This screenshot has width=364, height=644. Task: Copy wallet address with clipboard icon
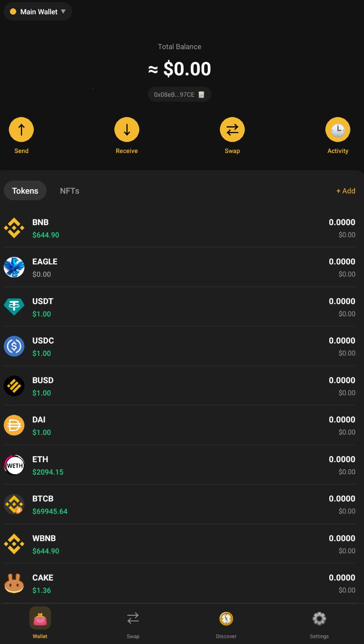point(201,95)
